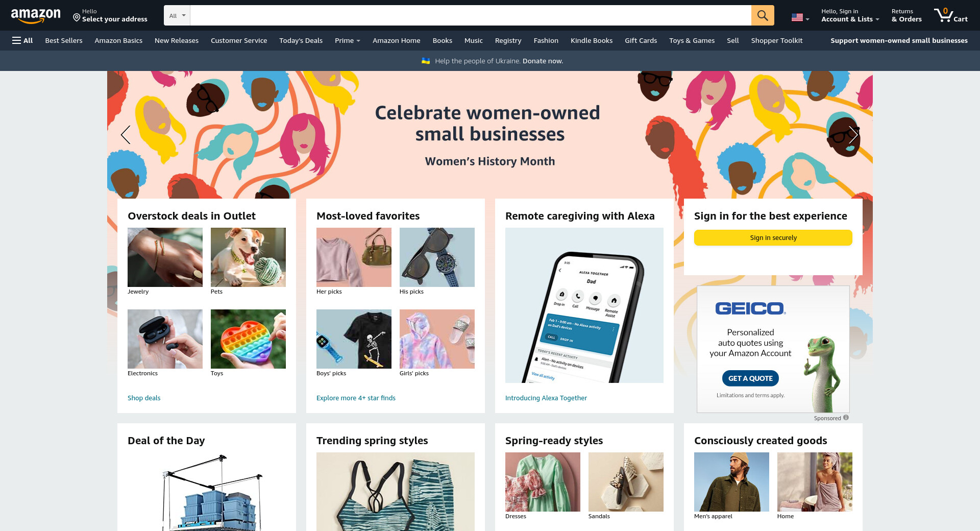Expand the US flag language selector
The width and height of the screenshot is (980, 531).
(800, 17)
